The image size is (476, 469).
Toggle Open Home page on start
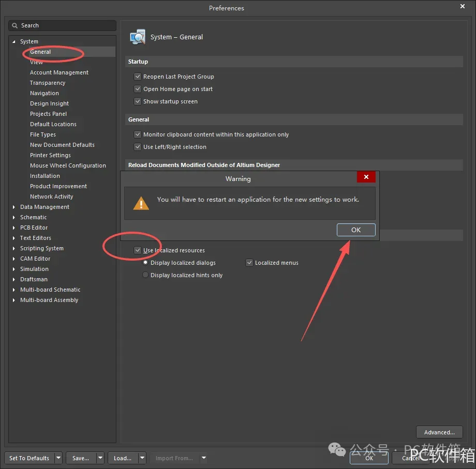coord(138,89)
